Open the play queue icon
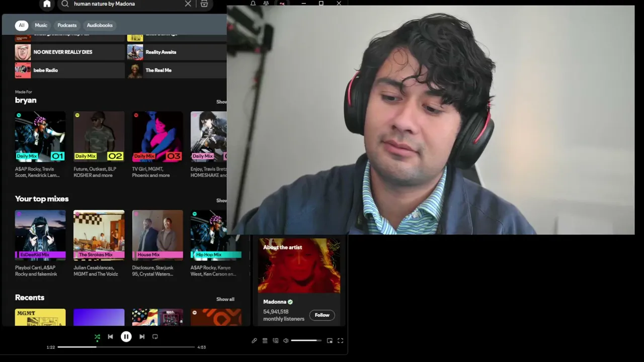Image resolution: width=644 pixels, height=362 pixels. point(265,340)
